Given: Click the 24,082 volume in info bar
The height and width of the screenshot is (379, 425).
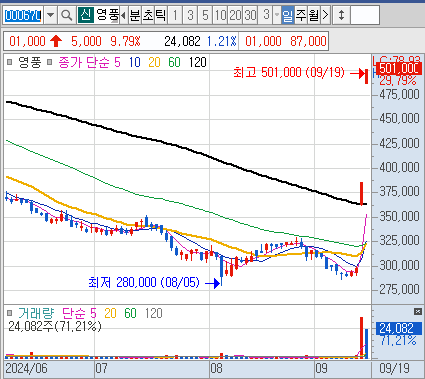Looking at the screenshot, I should pos(183,41).
